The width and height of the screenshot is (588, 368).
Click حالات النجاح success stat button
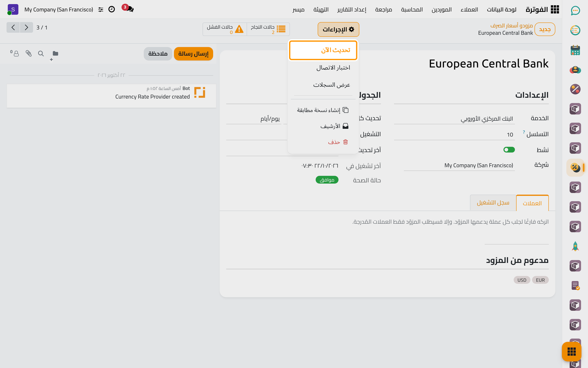click(268, 29)
